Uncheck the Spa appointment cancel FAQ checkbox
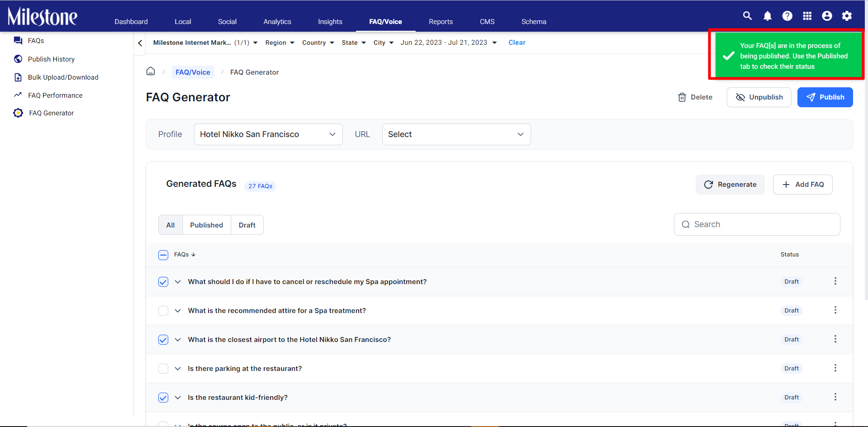 click(x=163, y=282)
